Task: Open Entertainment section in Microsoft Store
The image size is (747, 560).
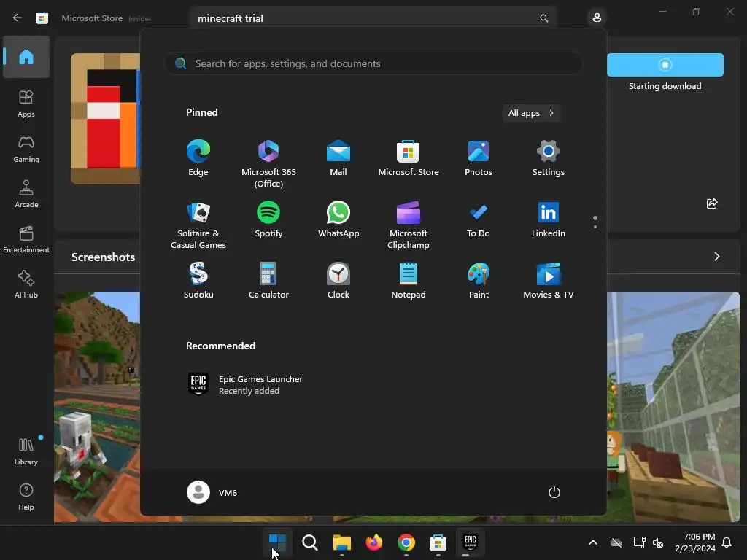Action: [x=26, y=239]
